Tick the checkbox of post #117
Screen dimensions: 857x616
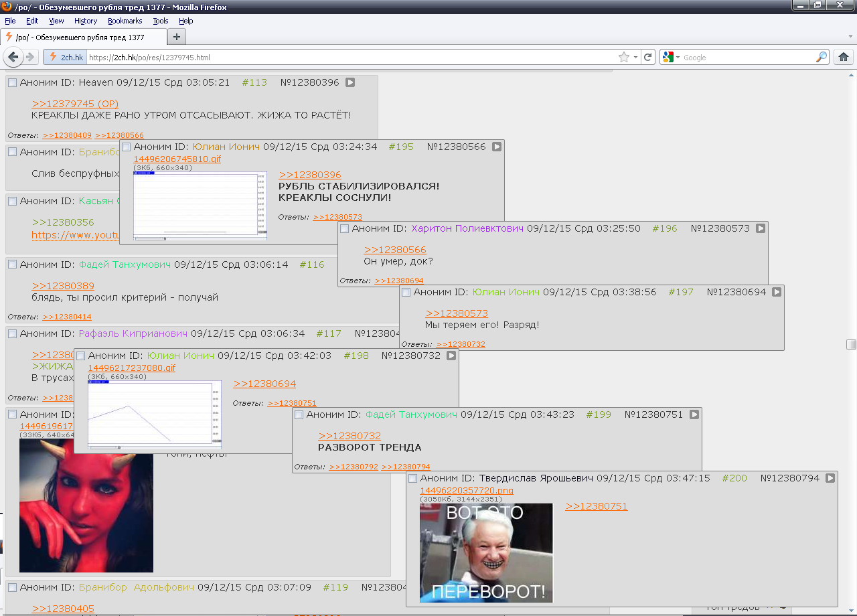12,333
